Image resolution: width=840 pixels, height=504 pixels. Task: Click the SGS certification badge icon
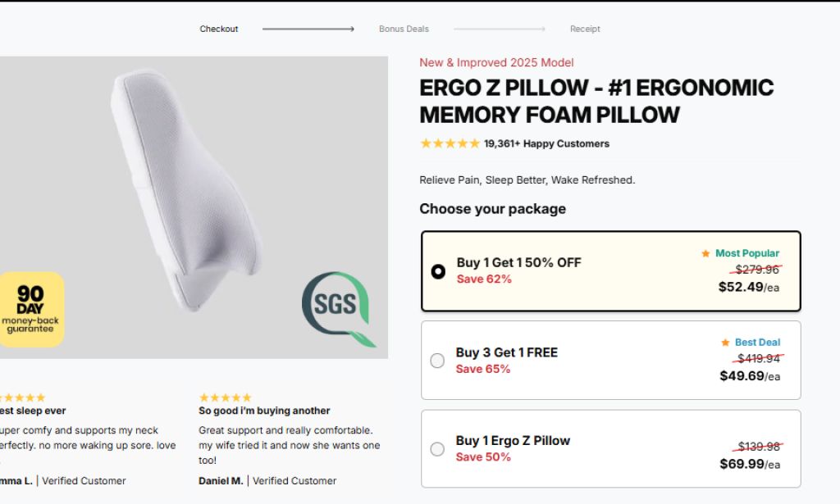coord(337,308)
